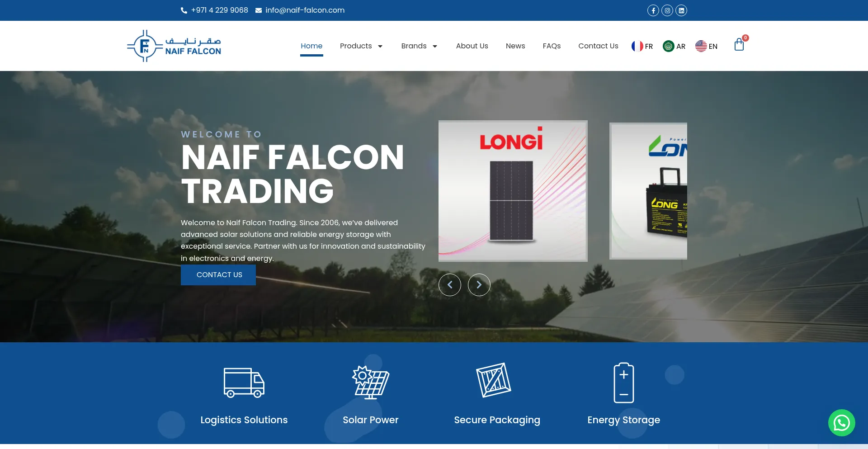Open the FAQs menu item
The height and width of the screenshot is (449, 868).
click(x=552, y=46)
